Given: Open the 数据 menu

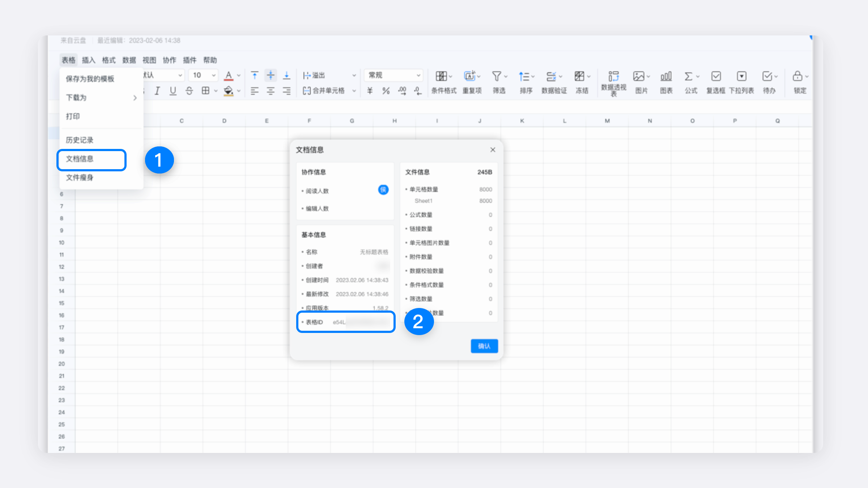Looking at the screenshot, I should pos(129,60).
